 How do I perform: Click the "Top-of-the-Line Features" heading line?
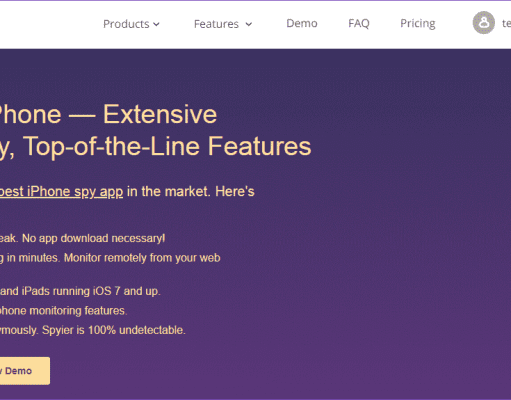click(167, 146)
